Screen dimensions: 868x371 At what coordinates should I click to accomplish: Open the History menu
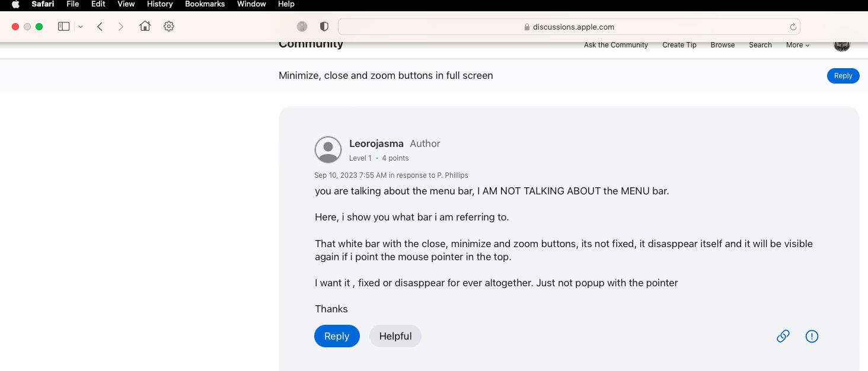[x=159, y=4]
